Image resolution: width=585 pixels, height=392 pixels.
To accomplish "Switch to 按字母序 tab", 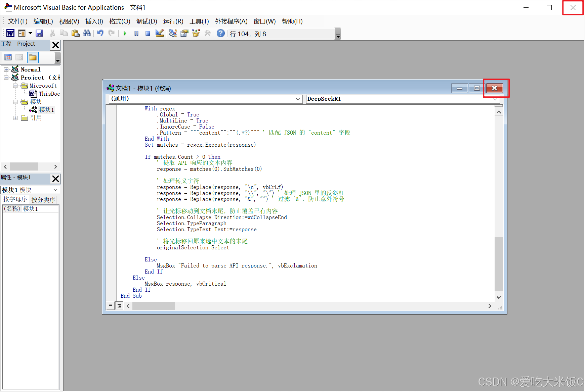I will (15, 199).
